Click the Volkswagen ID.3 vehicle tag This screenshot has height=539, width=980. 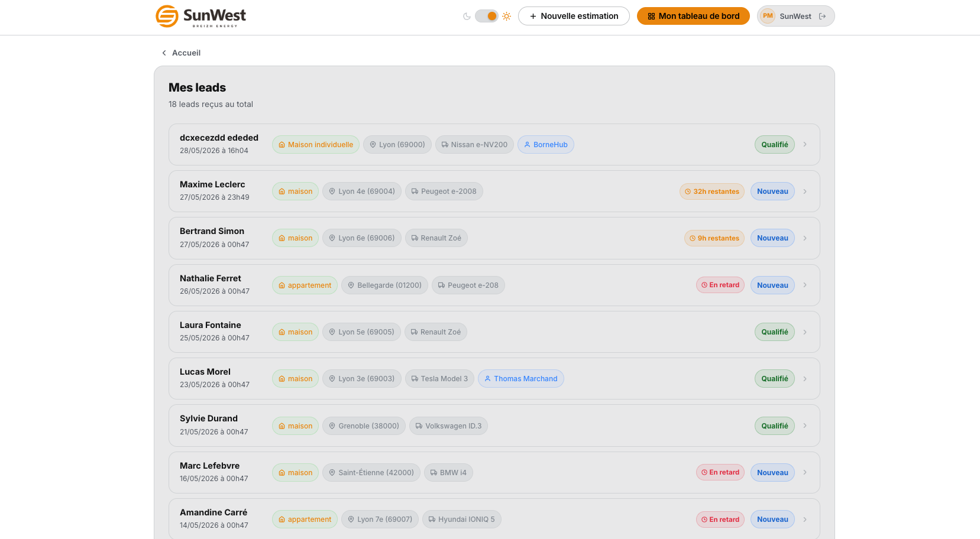448,426
